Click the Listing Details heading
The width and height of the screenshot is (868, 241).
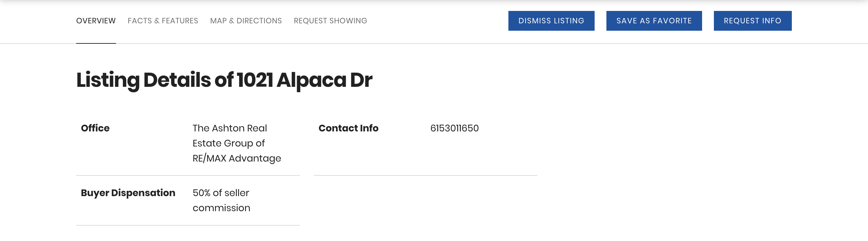[224, 80]
